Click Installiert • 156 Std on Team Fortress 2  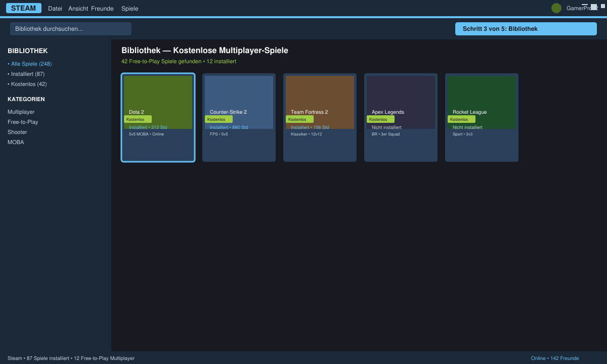310,127
